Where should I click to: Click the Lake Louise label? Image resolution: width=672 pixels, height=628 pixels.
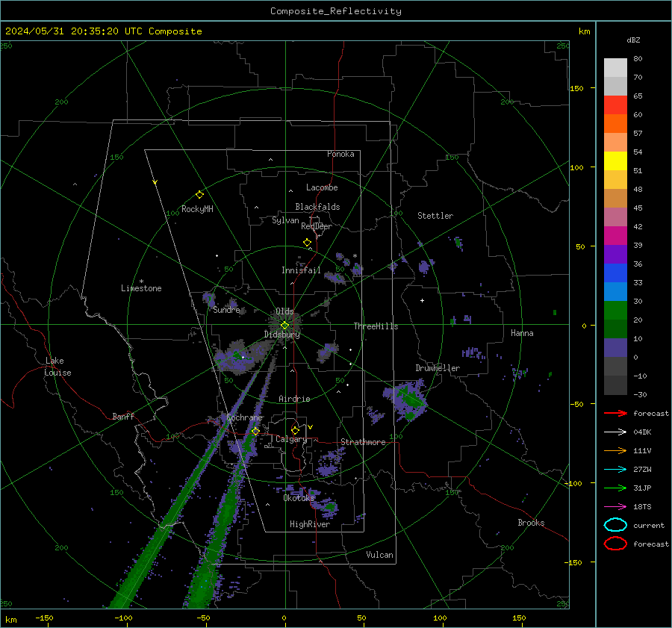tap(57, 367)
